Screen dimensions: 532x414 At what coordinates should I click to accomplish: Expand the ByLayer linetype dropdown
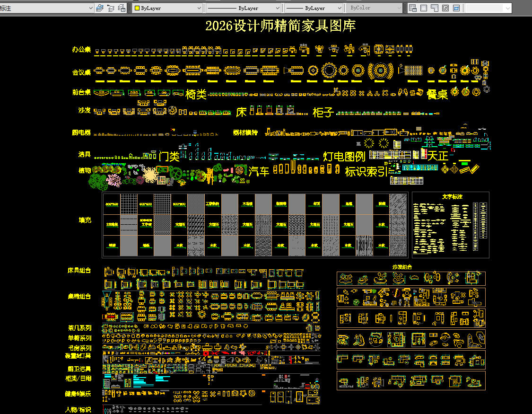[277, 8]
